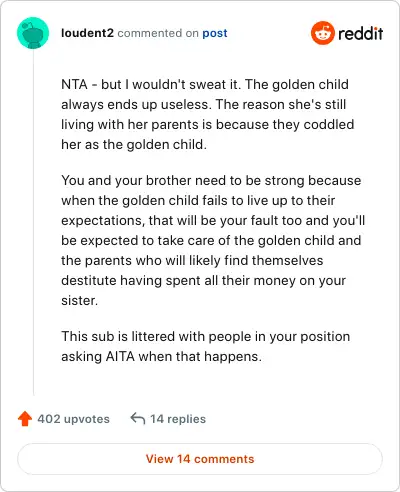Click paragraph "This sub is littered"
Viewport: 400px width, 492px height.
[x=205, y=346]
